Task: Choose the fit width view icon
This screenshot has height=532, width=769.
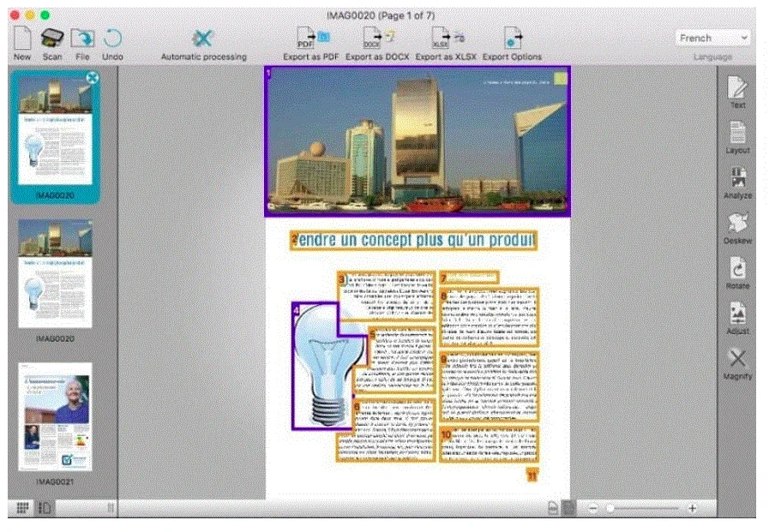Action: (x=568, y=508)
